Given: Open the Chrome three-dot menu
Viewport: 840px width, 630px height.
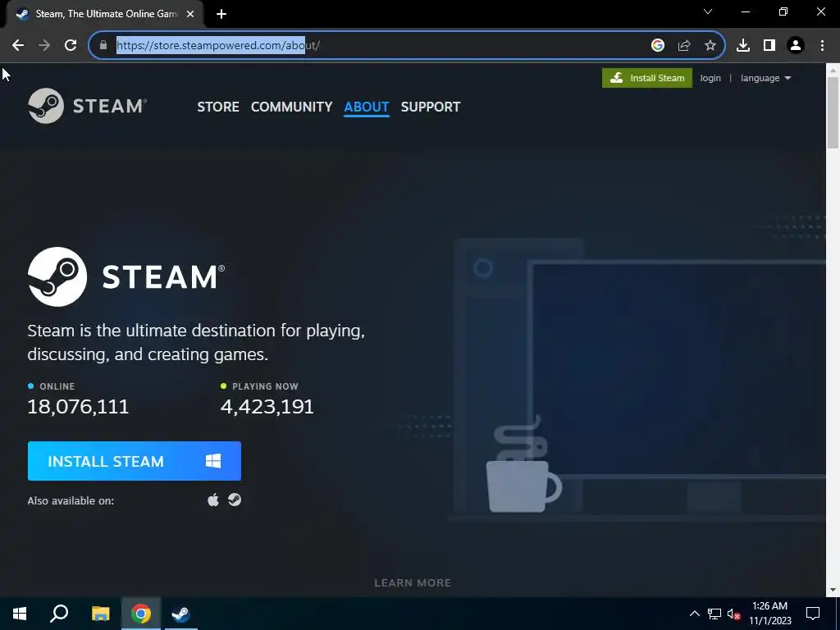Looking at the screenshot, I should (822, 46).
